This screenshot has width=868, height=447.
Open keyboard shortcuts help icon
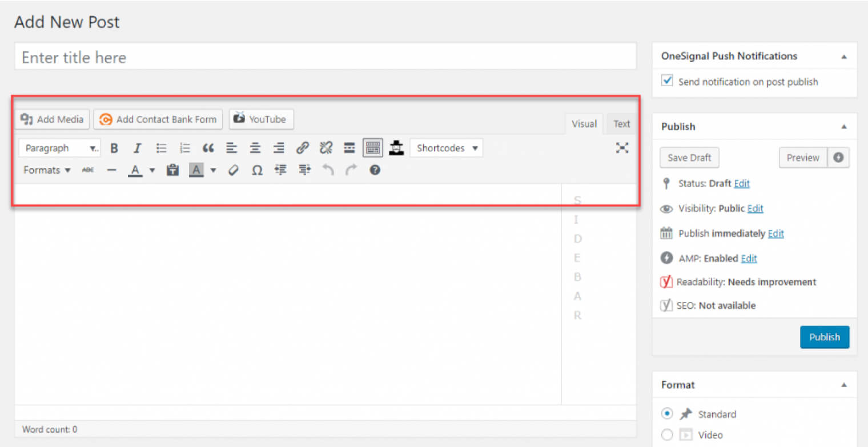click(375, 170)
